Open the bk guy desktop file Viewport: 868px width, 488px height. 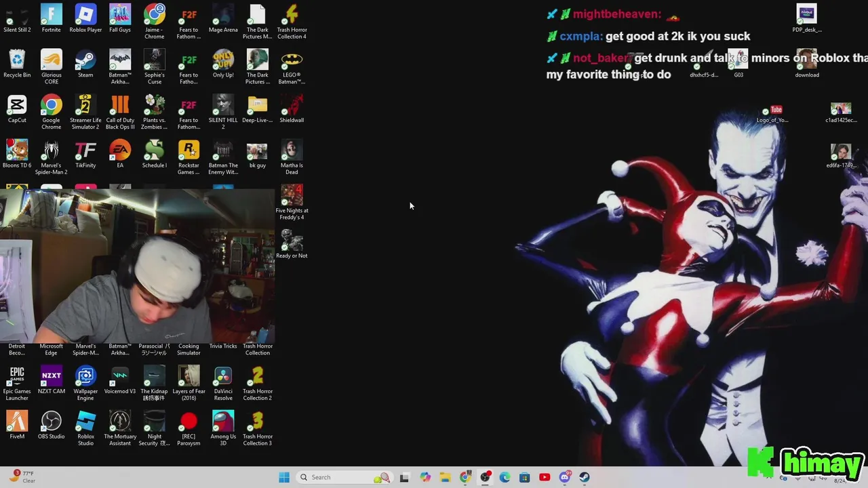click(258, 155)
